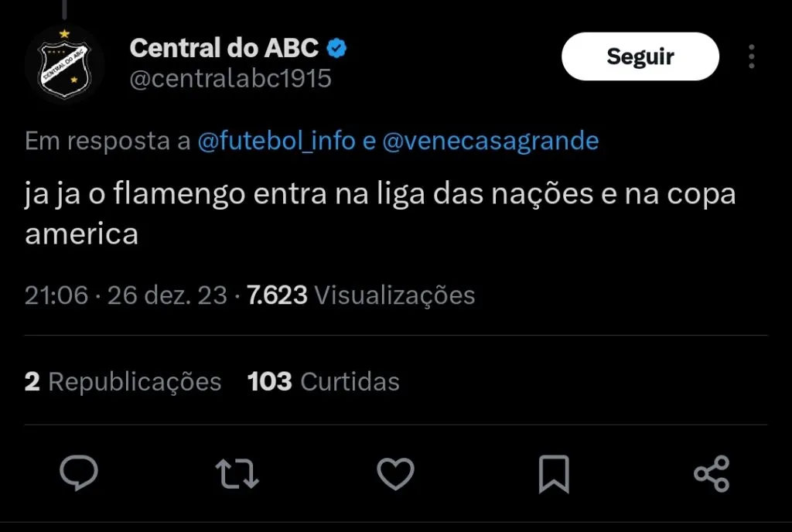Click the "Em resposta a" label
Image resolution: width=792 pixels, height=532 pixels.
pyautogui.click(x=108, y=142)
